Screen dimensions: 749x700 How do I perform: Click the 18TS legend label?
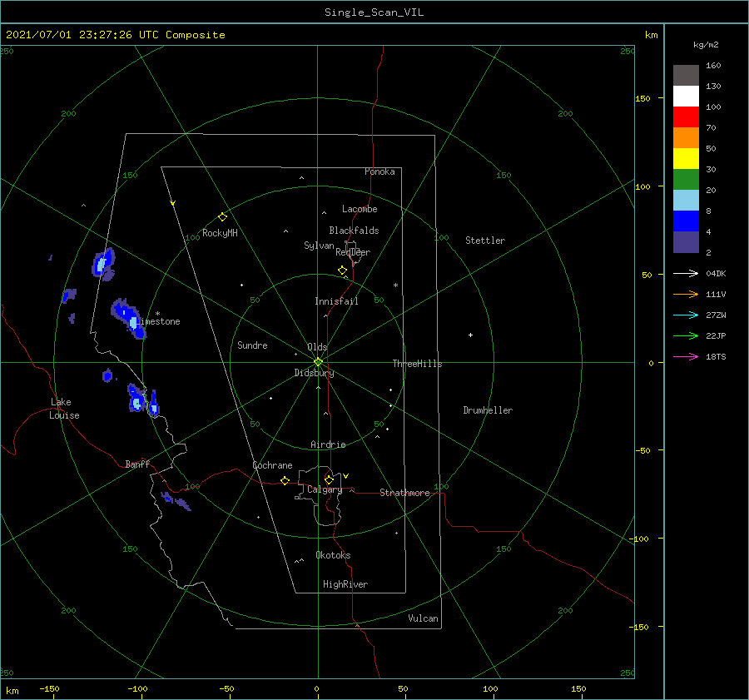click(x=716, y=356)
